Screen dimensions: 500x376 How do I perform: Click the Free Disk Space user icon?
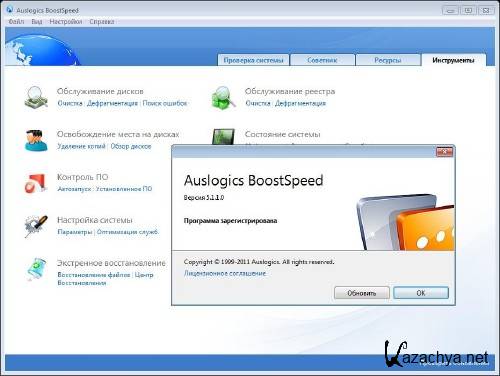36,140
